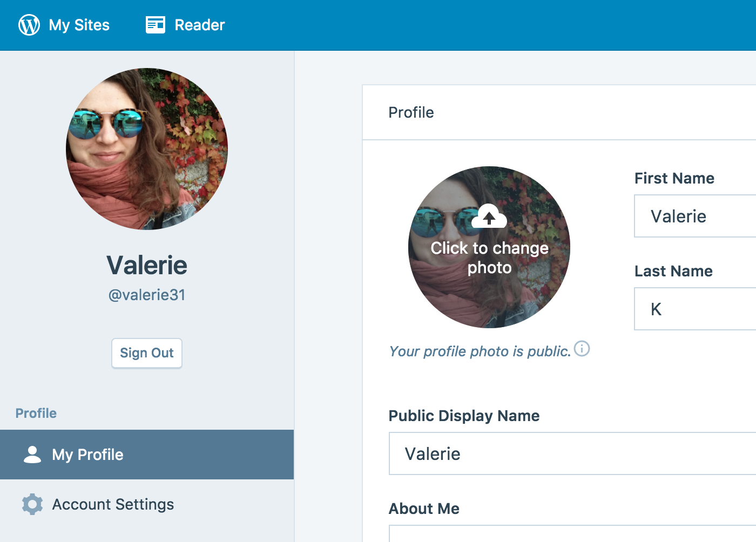Open the Reader icon in the top bar
This screenshot has height=542, width=756.
[156, 25]
